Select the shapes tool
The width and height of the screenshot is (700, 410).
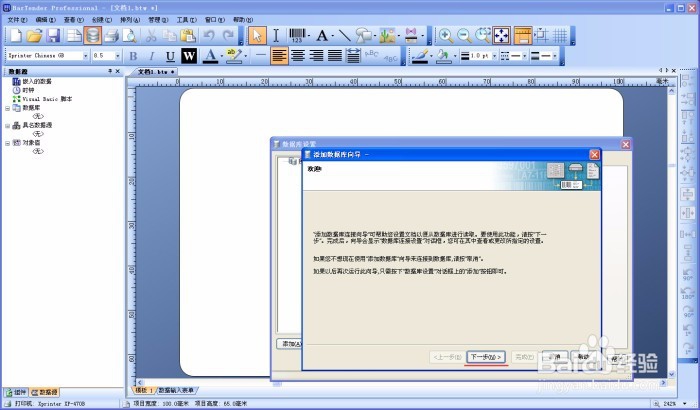click(364, 35)
